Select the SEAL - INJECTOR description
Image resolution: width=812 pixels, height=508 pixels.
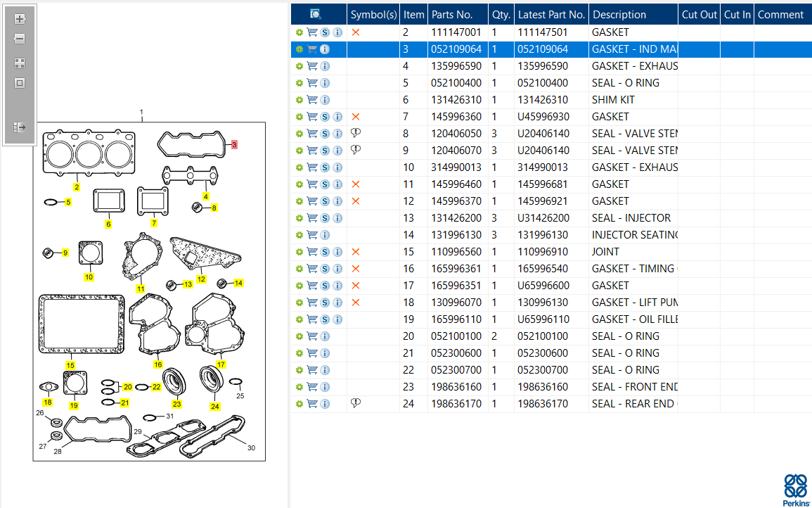point(631,218)
